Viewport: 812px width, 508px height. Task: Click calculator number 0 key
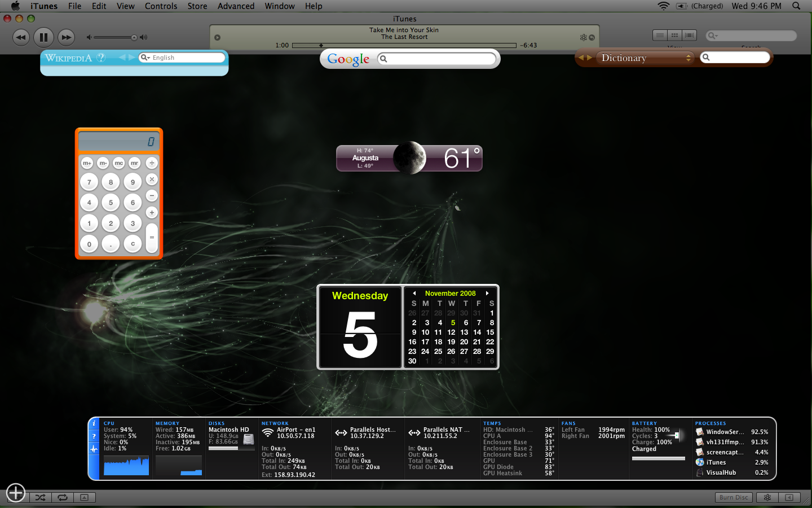tap(89, 244)
